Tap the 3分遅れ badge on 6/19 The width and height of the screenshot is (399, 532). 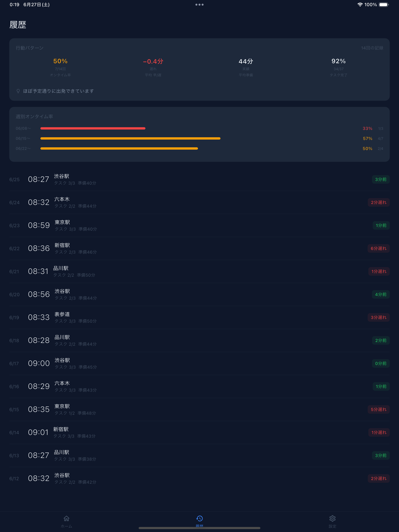point(379,317)
